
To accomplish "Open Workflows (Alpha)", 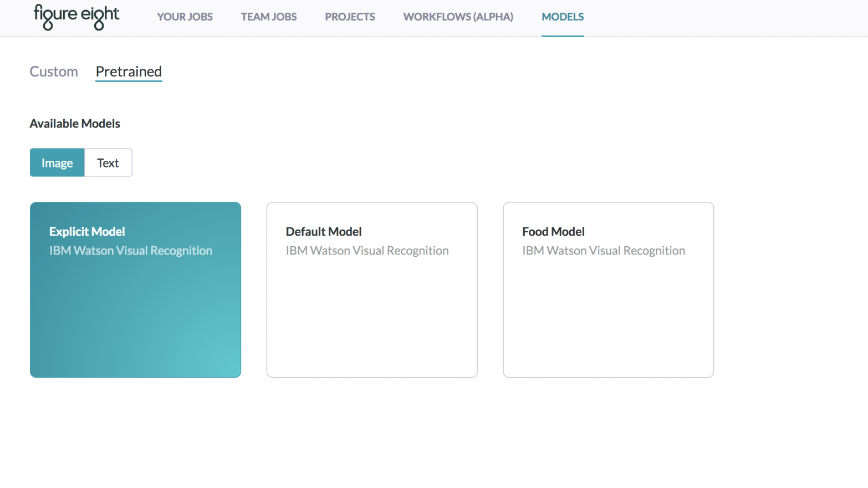I will coord(458,17).
